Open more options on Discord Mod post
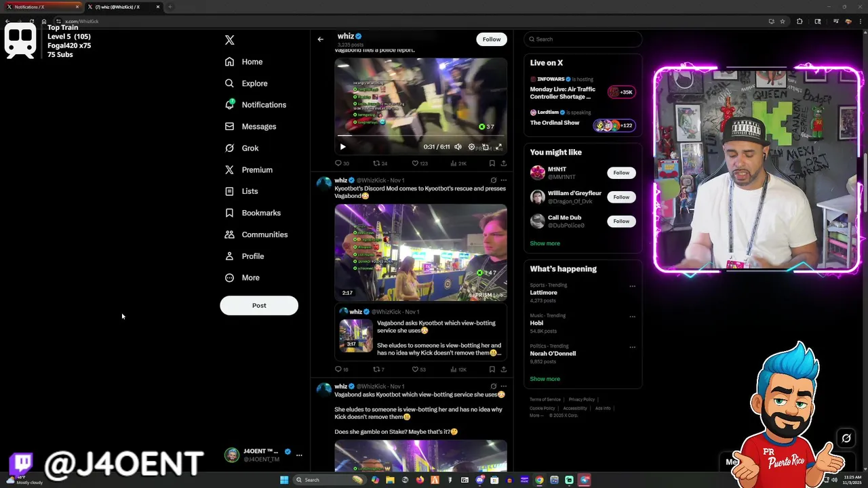The height and width of the screenshot is (488, 868). click(x=503, y=180)
